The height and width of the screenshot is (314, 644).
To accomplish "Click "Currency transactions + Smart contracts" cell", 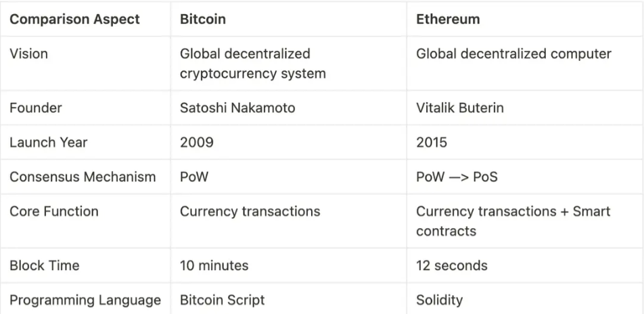I will click(x=513, y=221).
